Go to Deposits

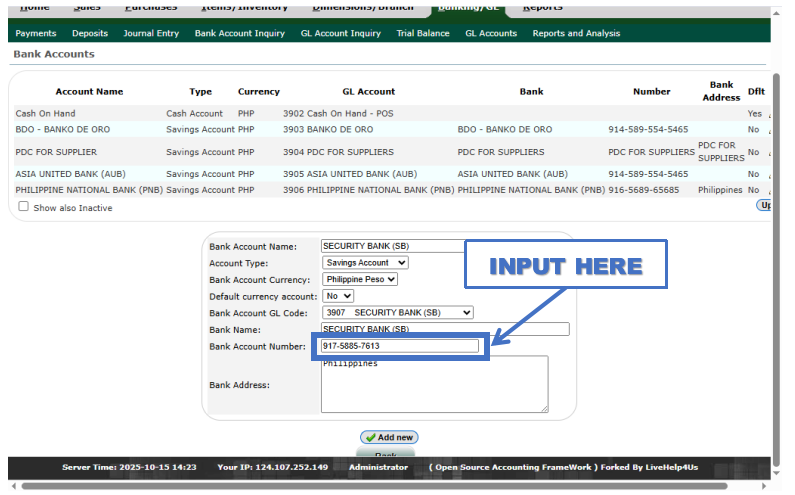point(90,33)
